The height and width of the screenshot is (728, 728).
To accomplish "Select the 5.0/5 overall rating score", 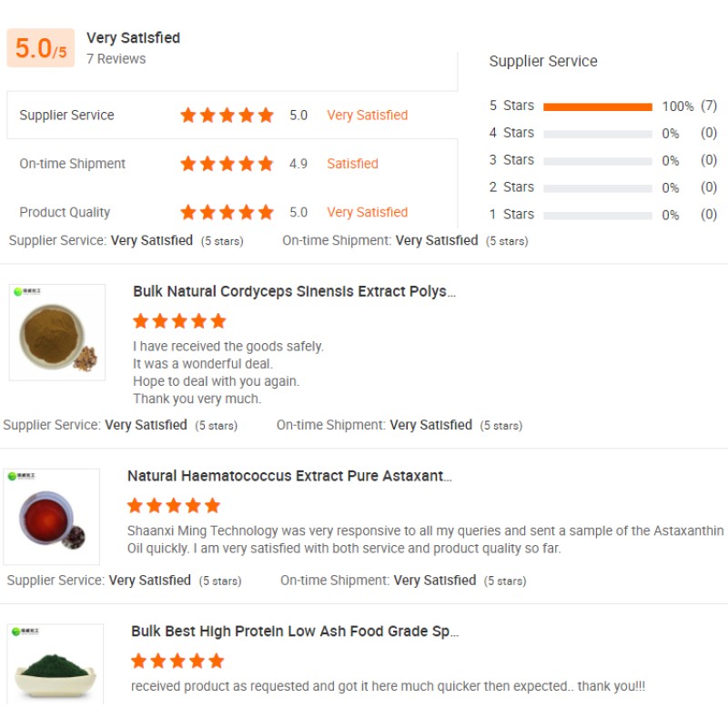I will coord(40,47).
